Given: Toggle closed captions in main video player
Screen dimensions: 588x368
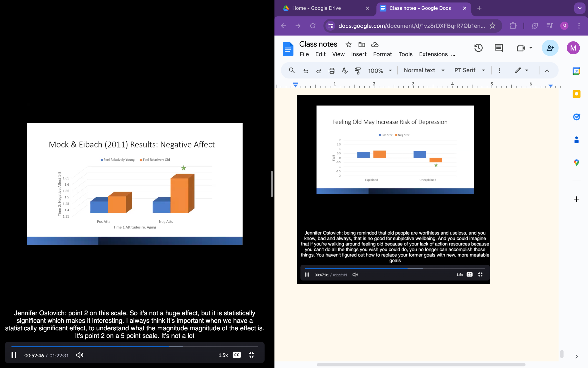Looking at the screenshot, I should point(237,355).
